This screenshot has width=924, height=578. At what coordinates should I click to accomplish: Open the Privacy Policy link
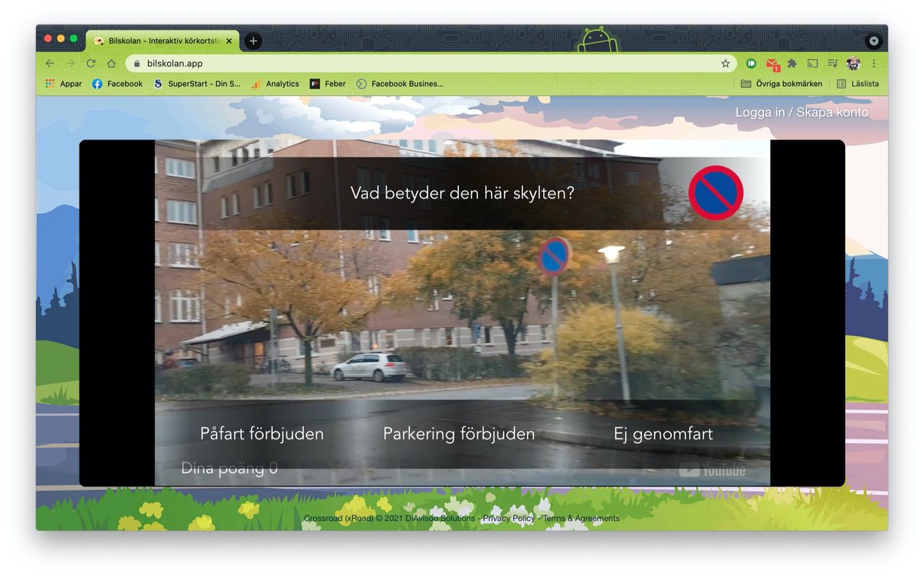509,518
